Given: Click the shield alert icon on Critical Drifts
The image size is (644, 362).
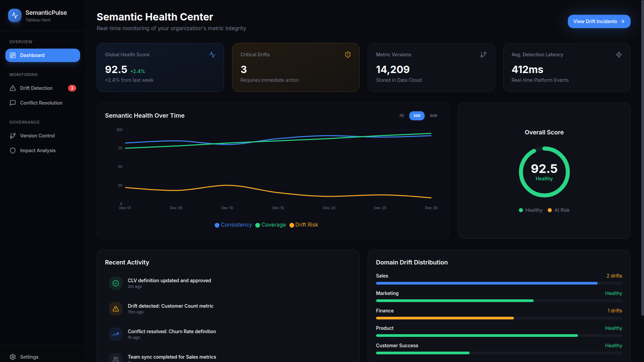Looking at the screenshot, I should [348, 55].
